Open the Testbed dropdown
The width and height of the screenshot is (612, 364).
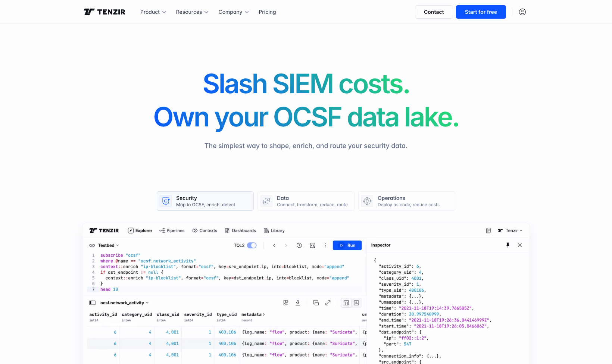click(109, 245)
